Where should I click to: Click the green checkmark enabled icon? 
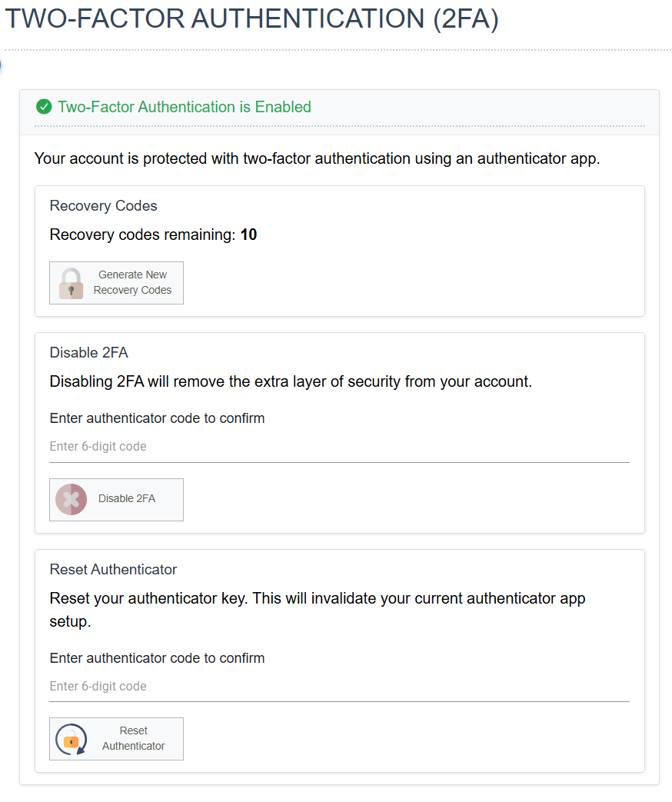[x=44, y=107]
